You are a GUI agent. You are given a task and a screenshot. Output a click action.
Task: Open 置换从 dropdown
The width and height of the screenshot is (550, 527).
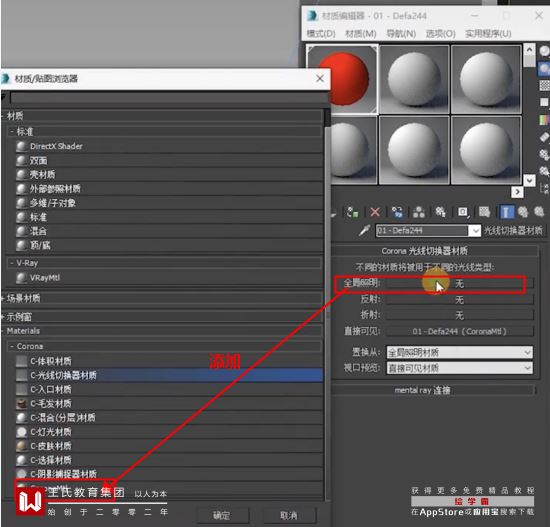(460, 352)
